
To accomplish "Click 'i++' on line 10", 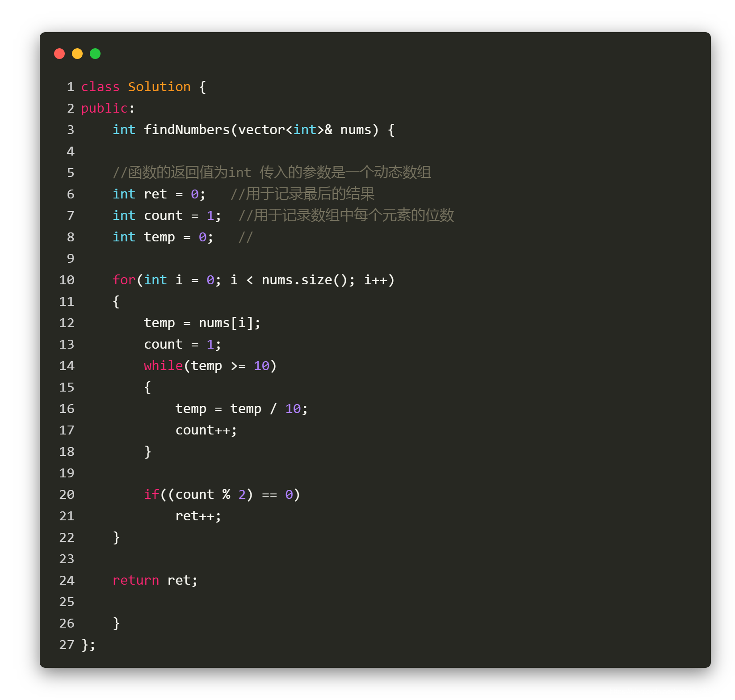I will (376, 280).
